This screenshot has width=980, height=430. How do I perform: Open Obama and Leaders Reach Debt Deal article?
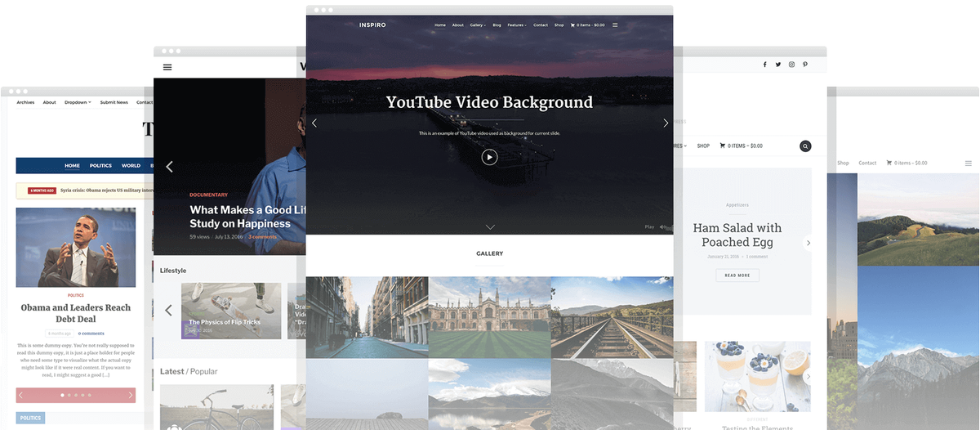76,313
